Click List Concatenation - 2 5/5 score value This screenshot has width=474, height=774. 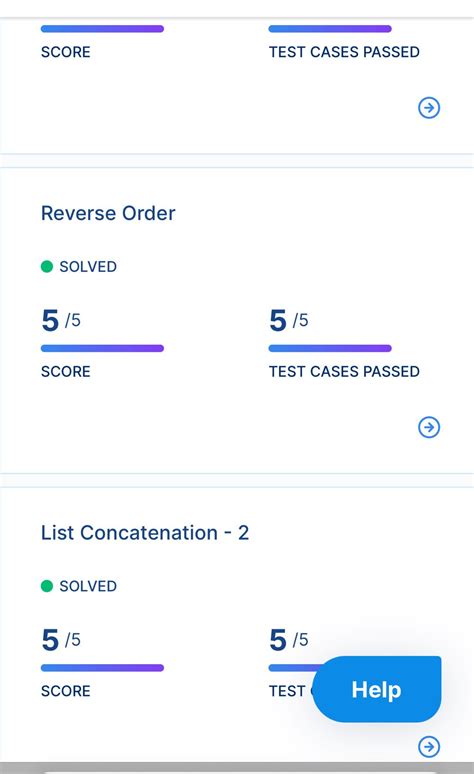tap(61, 640)
